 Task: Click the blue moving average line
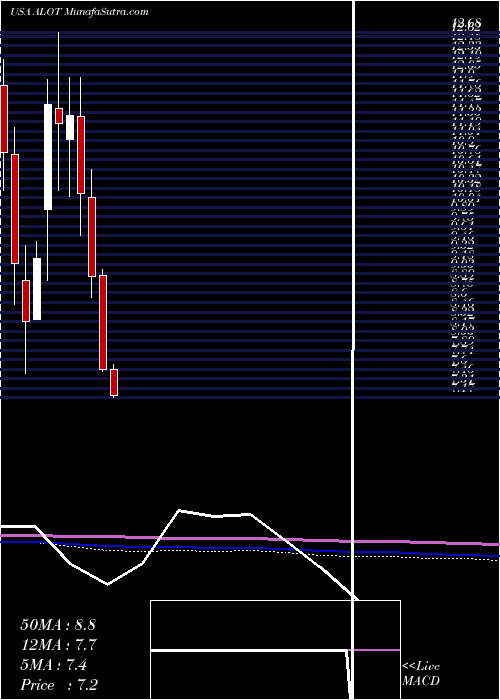(250, 549)
